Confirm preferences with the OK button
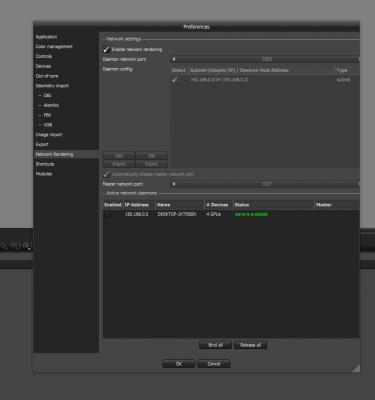Image resolution: width=375 pixels, height=400 pixels. click(x=179, y=364)
